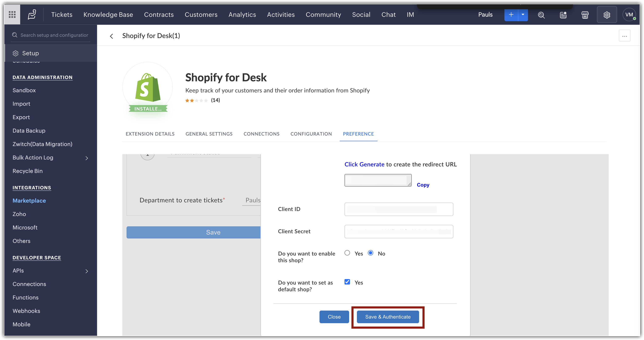The width and height of the screenshot is (644, 340).
Task: Open Setup in the sidebar
Action: [51, 53]
